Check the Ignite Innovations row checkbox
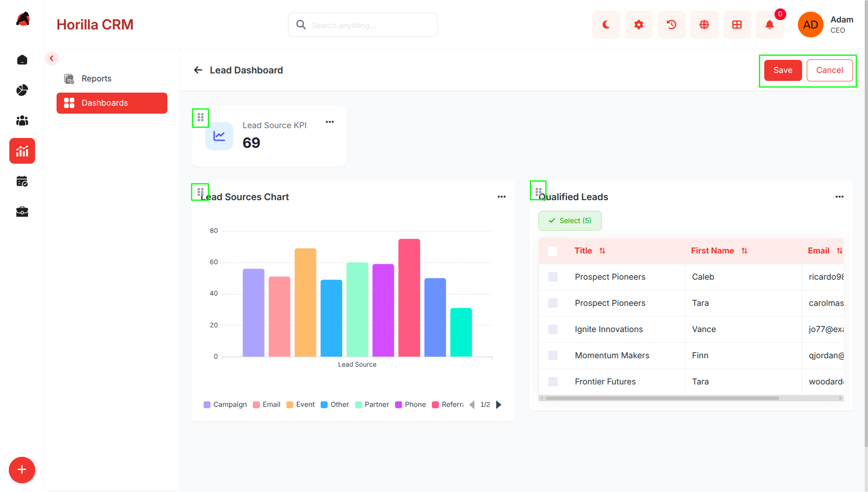 tap(553, 329)
